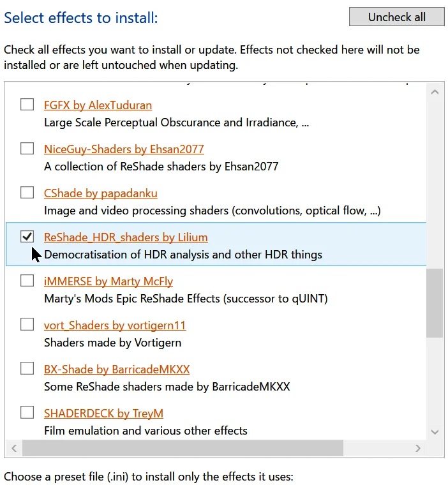Follow the CShade by papadanku link
Image resolution: width=448 pixels, height=485 pixels.
tap(101, 193)
